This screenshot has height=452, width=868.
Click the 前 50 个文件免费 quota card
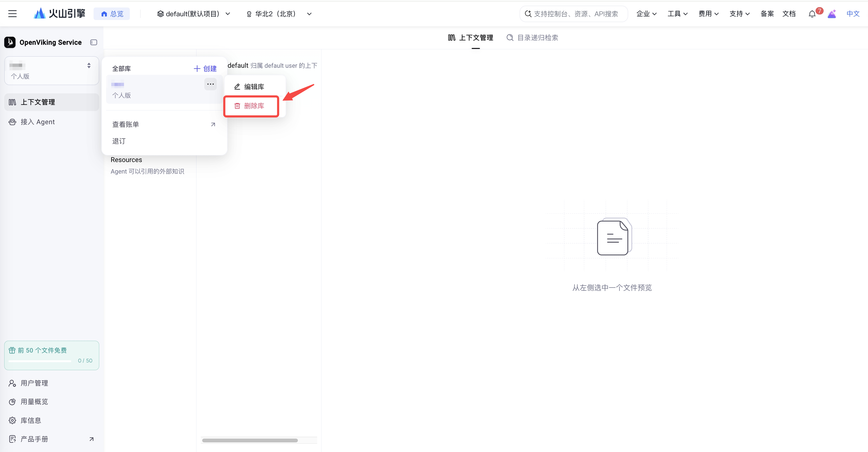(x=51, y=355)
